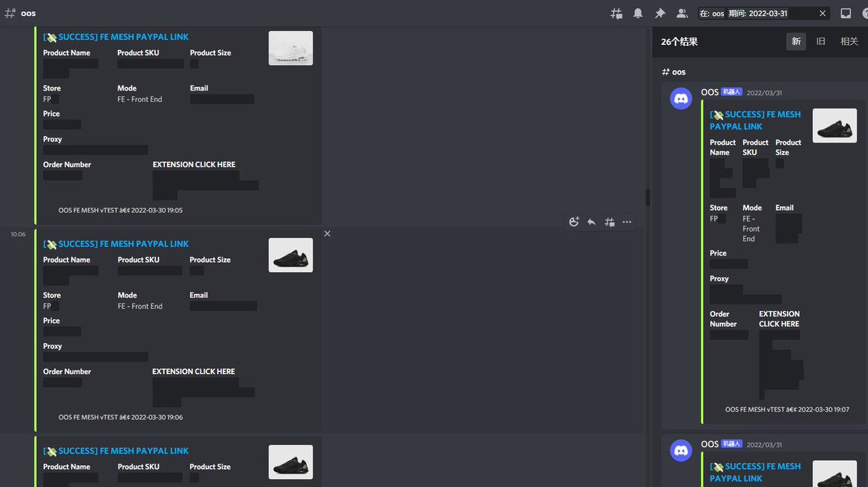Click the 机器人 badge in first result

tap(731, 92)
